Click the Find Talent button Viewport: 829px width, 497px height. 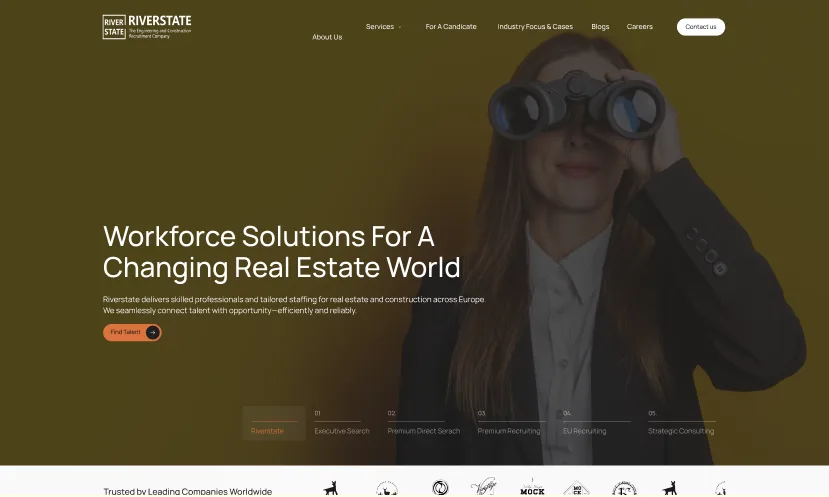pyautogui.click(x=132, y=333)
